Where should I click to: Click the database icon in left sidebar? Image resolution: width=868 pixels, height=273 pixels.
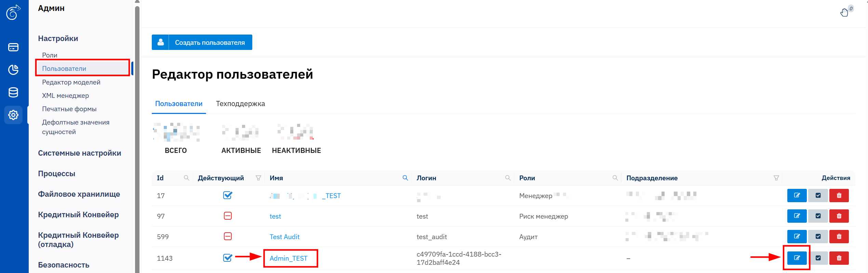(13, 92)
